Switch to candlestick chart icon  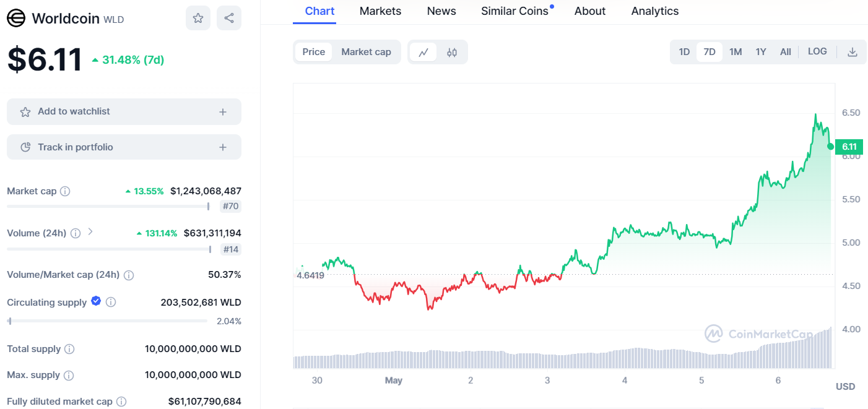(452, 52)
